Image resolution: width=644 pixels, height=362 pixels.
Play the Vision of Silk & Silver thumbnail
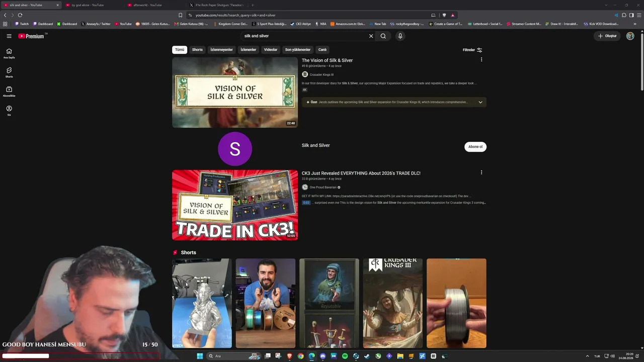pyautogui.click(x=235, y=93)
